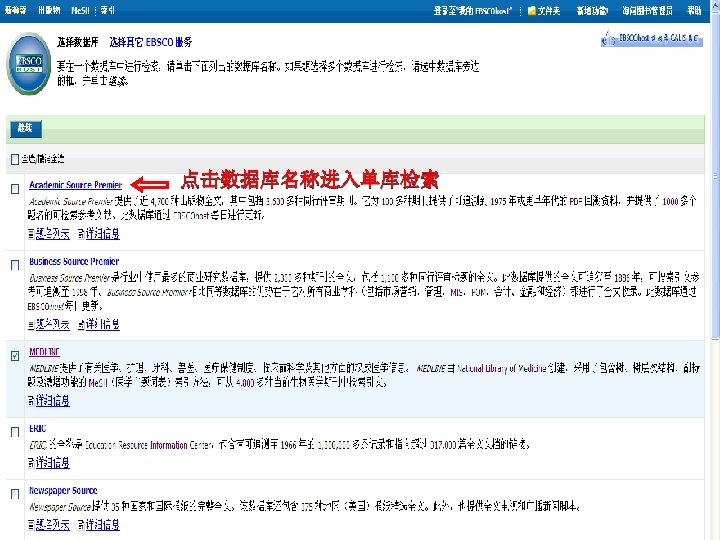This screenshot has width=720, height=540.
Task: Open 详细信息 link for Business Source Premier
Action: pos(103,325)
